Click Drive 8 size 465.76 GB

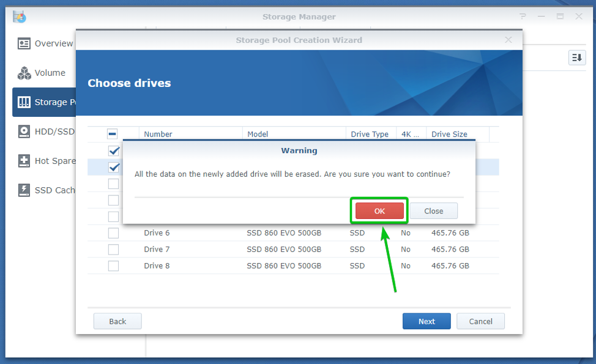click(x=450, y=266)
